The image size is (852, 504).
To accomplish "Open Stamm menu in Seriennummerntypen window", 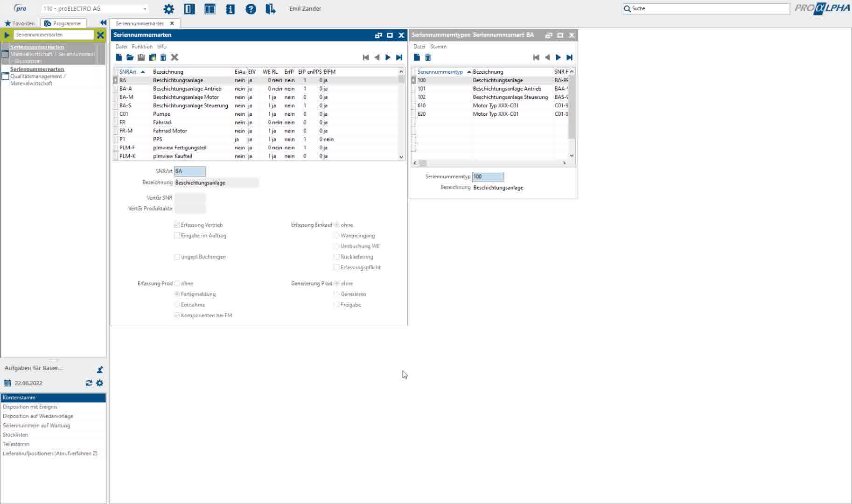I will 438,47.
